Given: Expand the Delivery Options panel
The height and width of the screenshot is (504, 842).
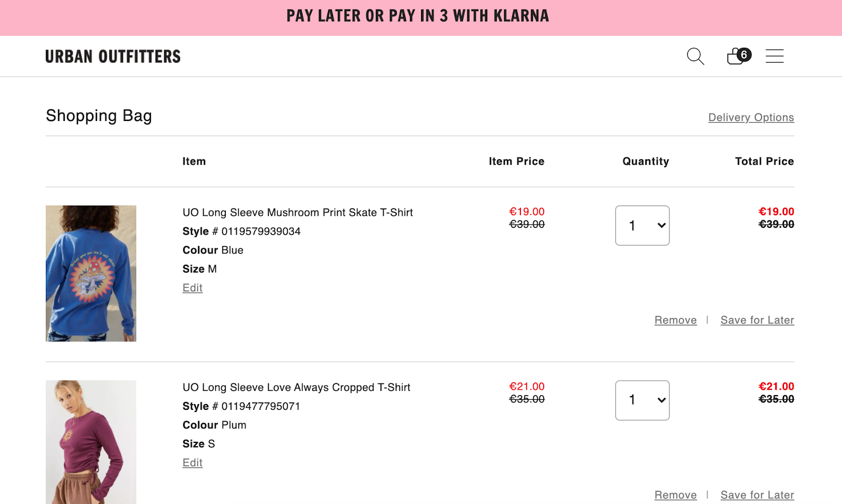Looking at the screenshot, I should (x=751, y=117).
